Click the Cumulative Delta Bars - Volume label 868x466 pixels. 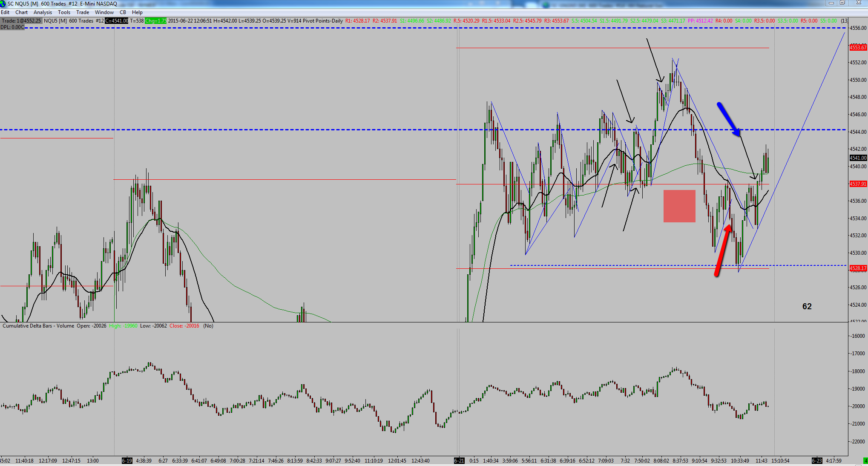(38, 326)
